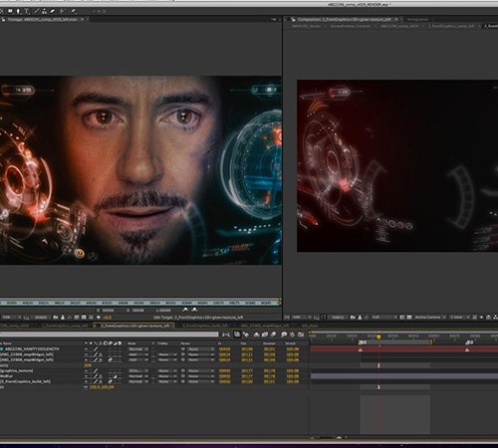Set In point button in Footage panel
The image size is (498, 448).
click(99, 311)
